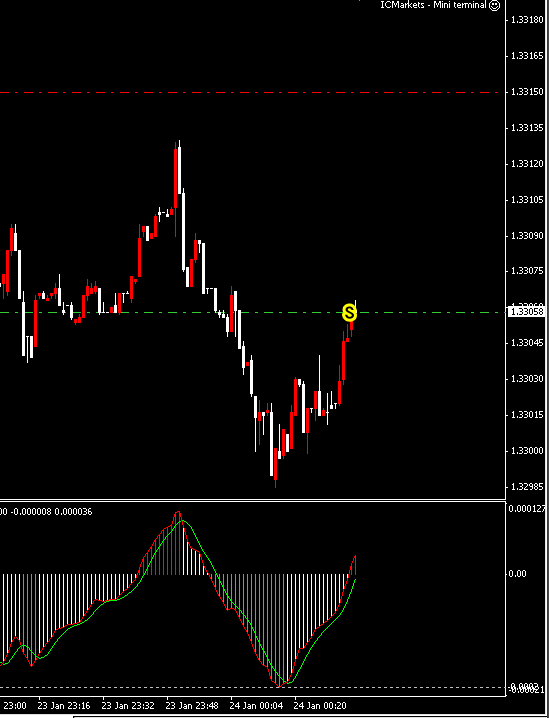Click the 23 Jan 23:32 time label
The image size is (549, 718).
click(x=128, y=706)
